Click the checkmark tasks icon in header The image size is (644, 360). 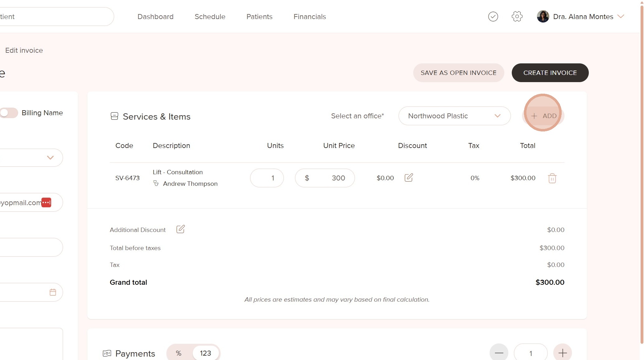(493, 17)
